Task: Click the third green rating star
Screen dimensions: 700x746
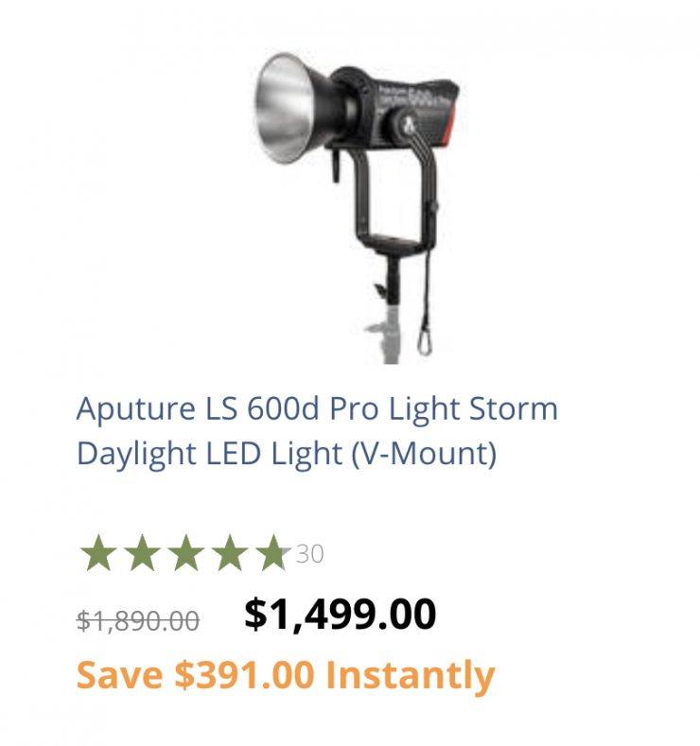Action: point(186,553)
